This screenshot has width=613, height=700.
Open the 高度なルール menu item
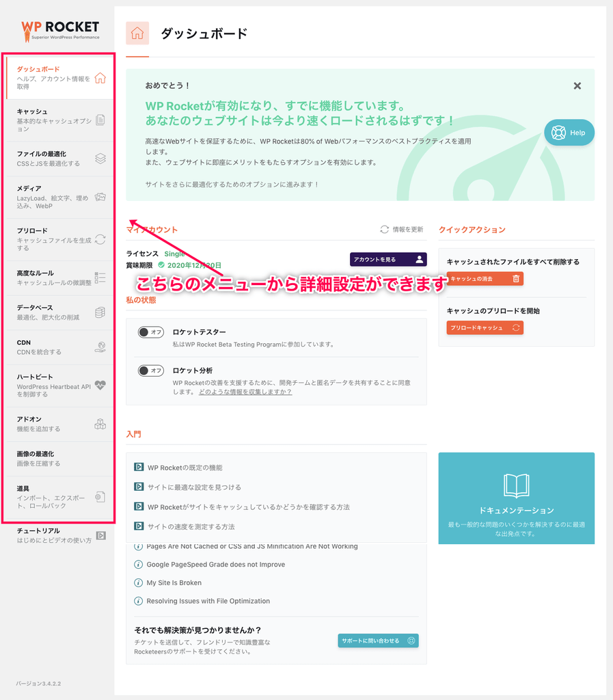(59, 278)
